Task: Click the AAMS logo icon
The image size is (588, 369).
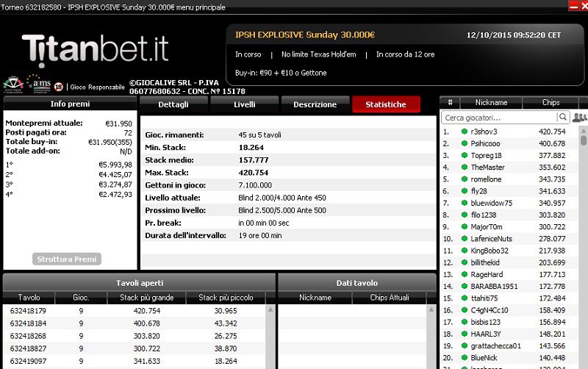Action: [x=39, y=84]
